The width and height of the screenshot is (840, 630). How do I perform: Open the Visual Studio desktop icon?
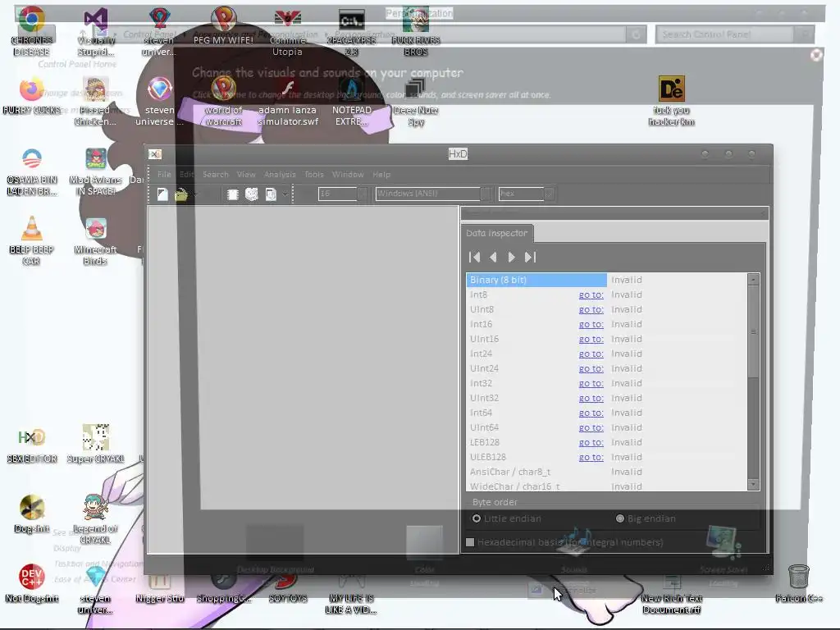click(95, 31)
